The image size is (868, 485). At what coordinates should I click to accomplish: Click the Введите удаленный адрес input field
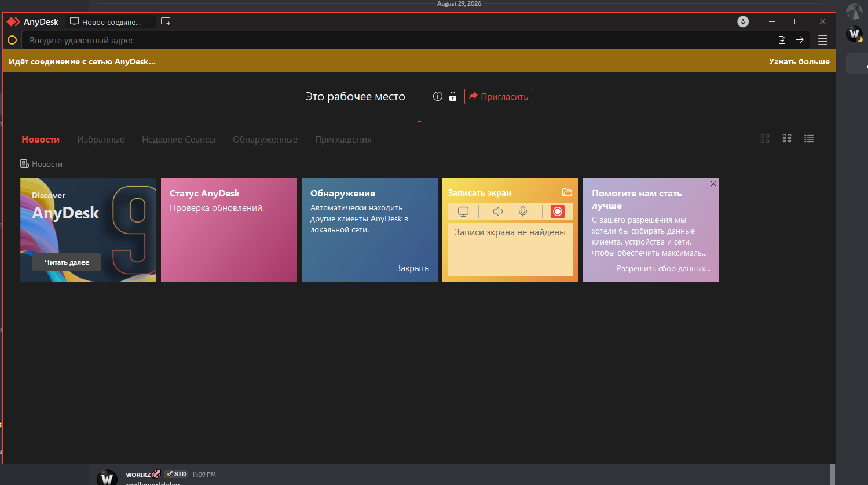[400, 40]
